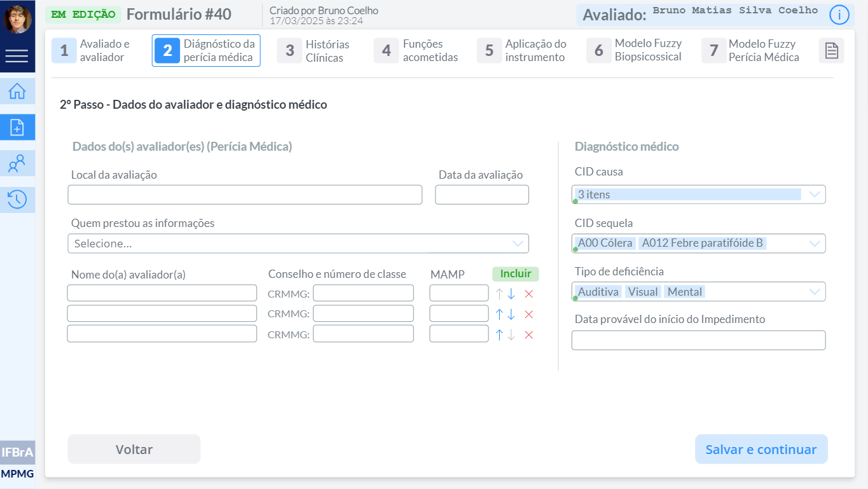
Task: Focus the Data provável do início field
Action: (x=698, y=340)
